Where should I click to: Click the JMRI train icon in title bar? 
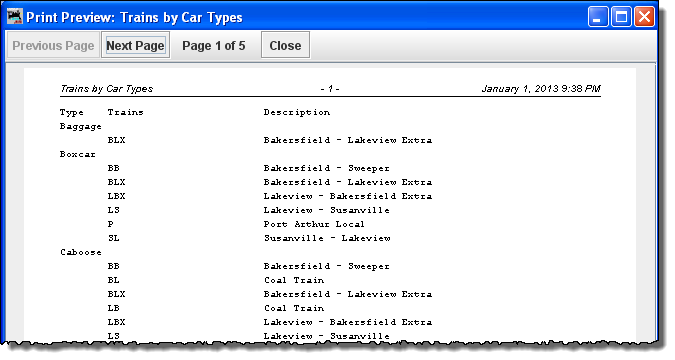click(15, 17)
